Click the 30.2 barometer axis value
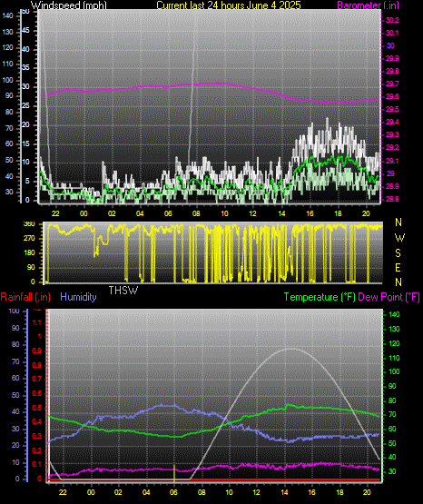This screenshot has height=504, width=423. pos(392,20)
